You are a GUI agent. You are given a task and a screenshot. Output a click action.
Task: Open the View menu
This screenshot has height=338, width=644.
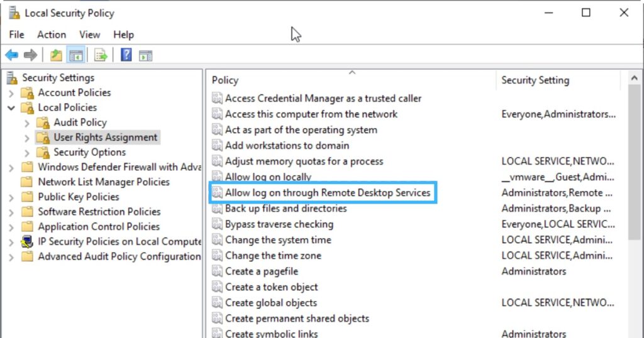pos(89,35)
